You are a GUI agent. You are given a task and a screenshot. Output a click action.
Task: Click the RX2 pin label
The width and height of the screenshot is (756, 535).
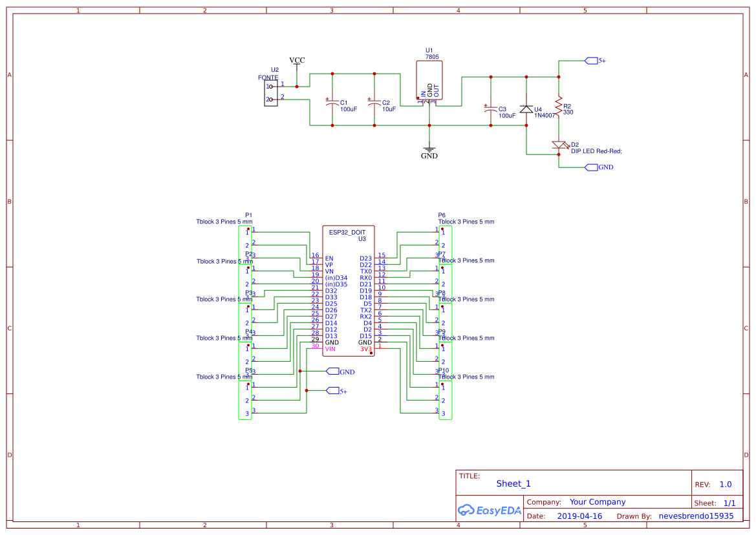[366, 317]
